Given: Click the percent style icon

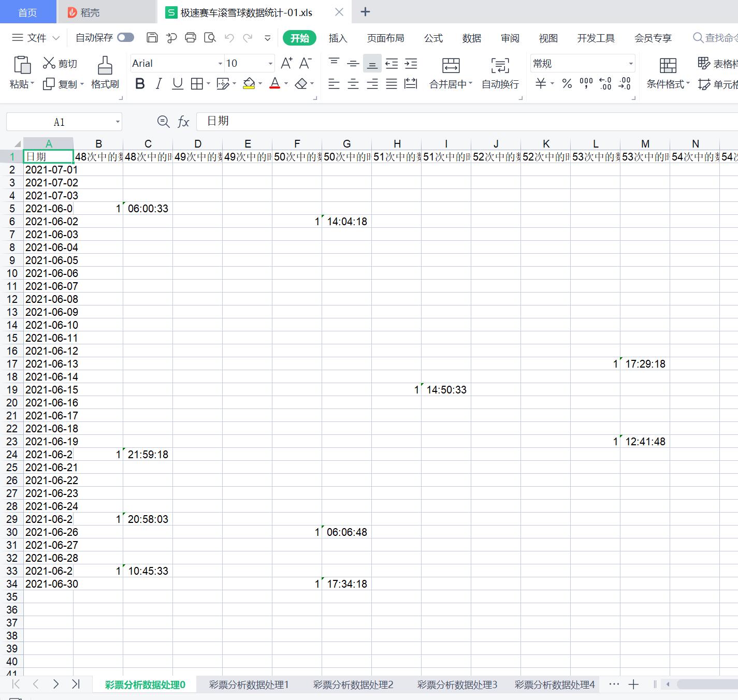Looking at the screenshot, I should (567, 84).
